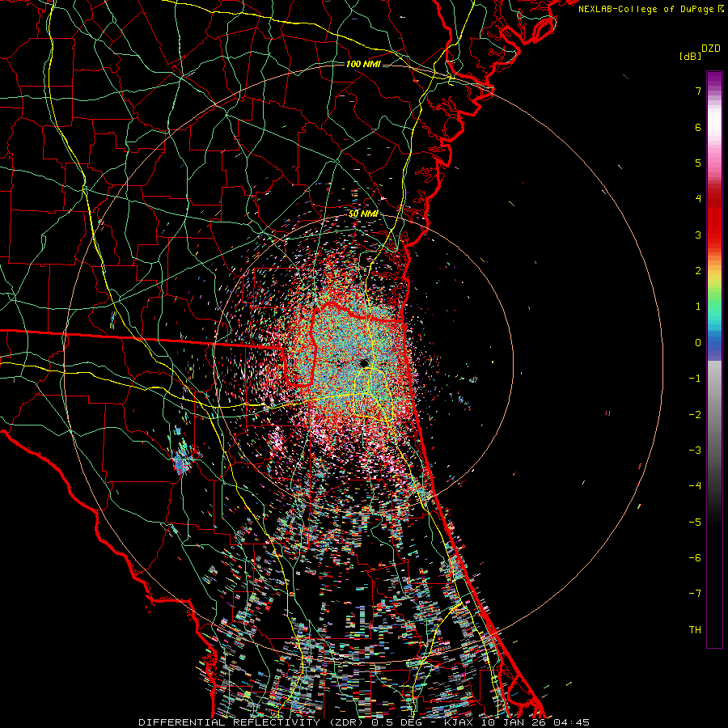Click the -3 value on the color scale
Screen dimensions: 728x728
coord(695,450)
